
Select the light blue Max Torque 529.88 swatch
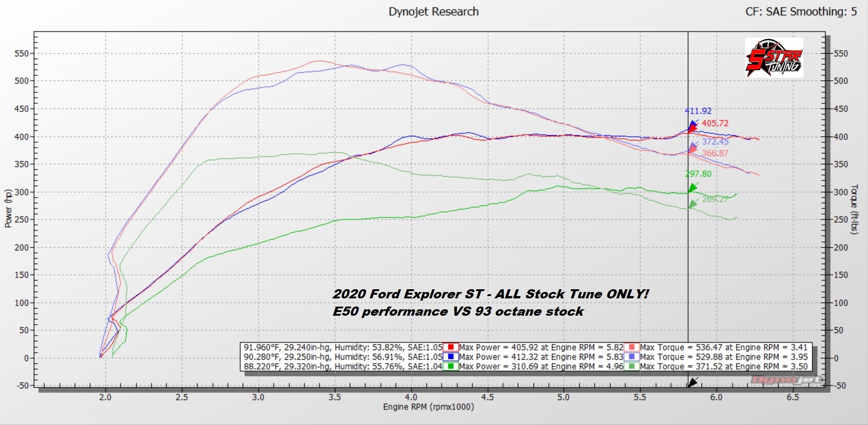[x=632, y=357]
